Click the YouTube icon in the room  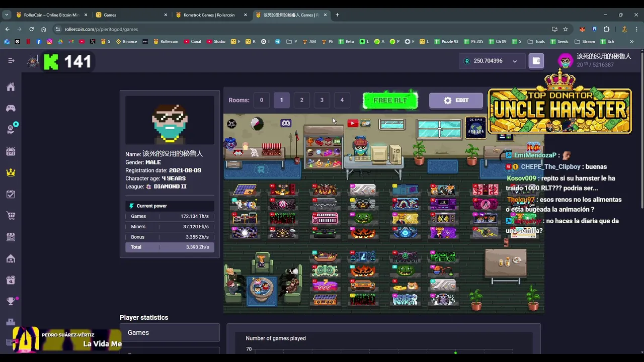[353, 123]
